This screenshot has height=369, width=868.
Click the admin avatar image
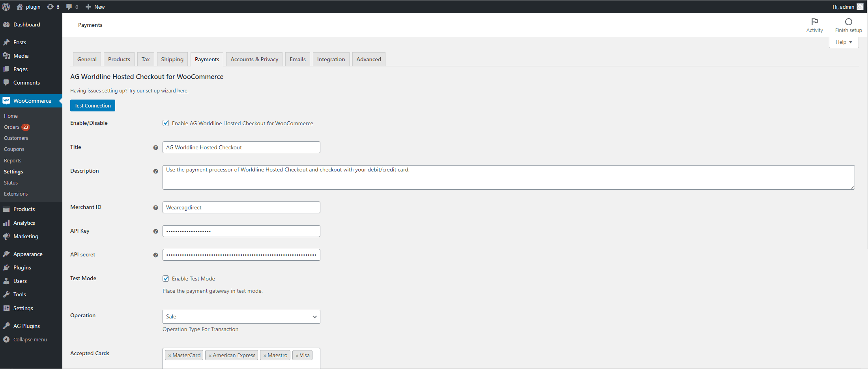[860, 7]
